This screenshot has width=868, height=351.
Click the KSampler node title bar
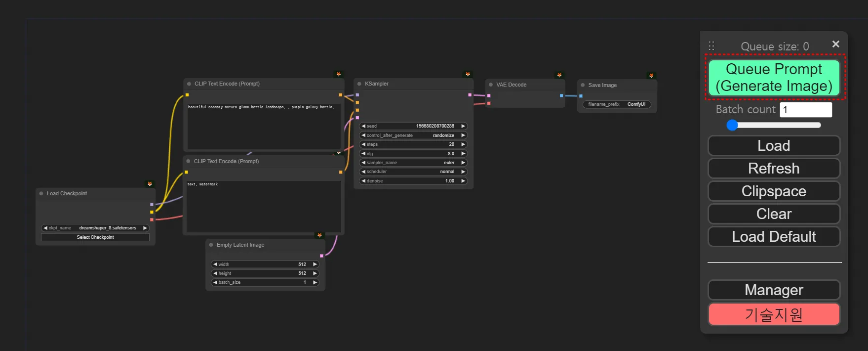(413, 84)
